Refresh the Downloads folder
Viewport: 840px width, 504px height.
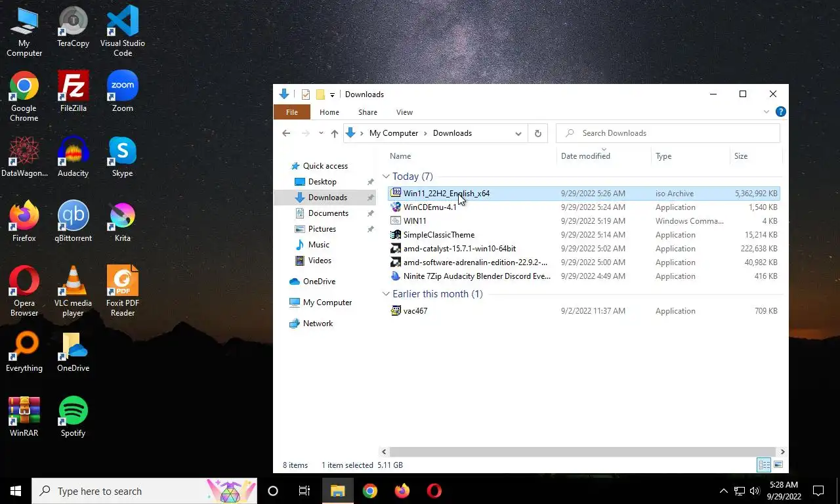[537, 133]
